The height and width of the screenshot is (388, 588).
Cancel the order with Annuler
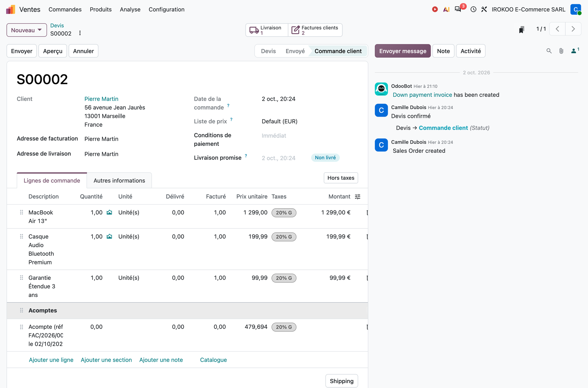(83, 51)
